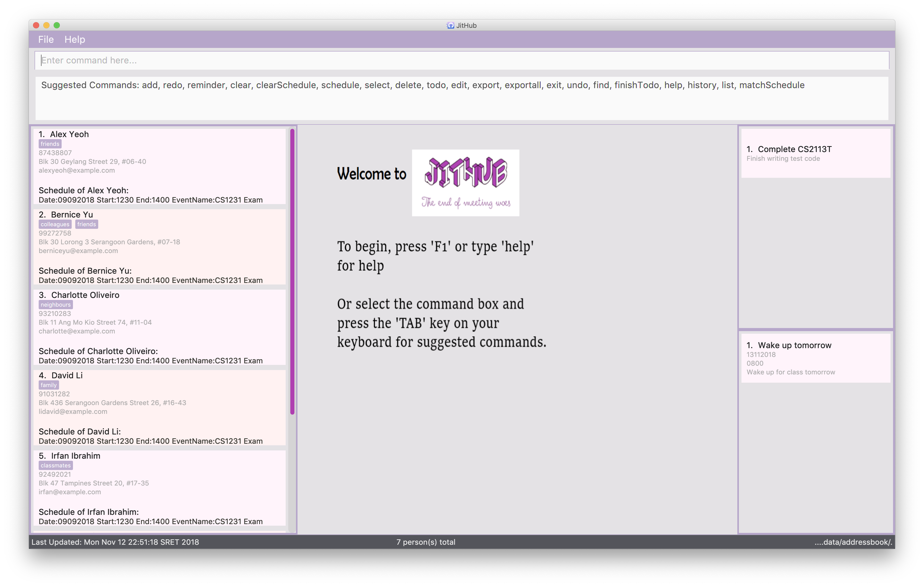
Task: Click address Blk 11 Ang Mo Kio Street 74
Action: pos(95,322)
